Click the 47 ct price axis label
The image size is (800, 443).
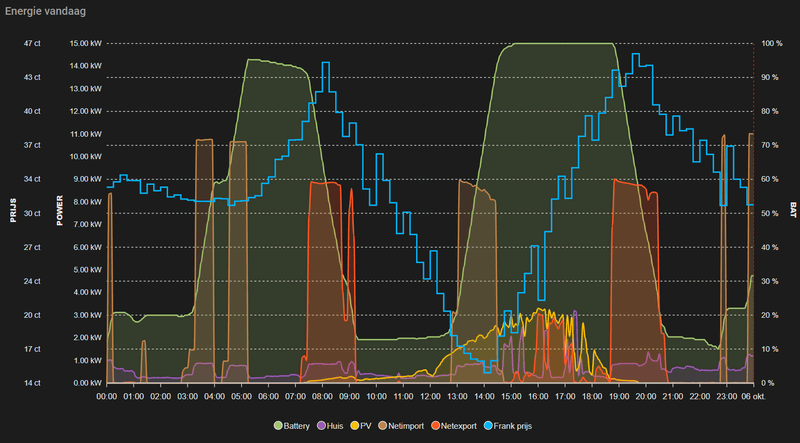32,43
